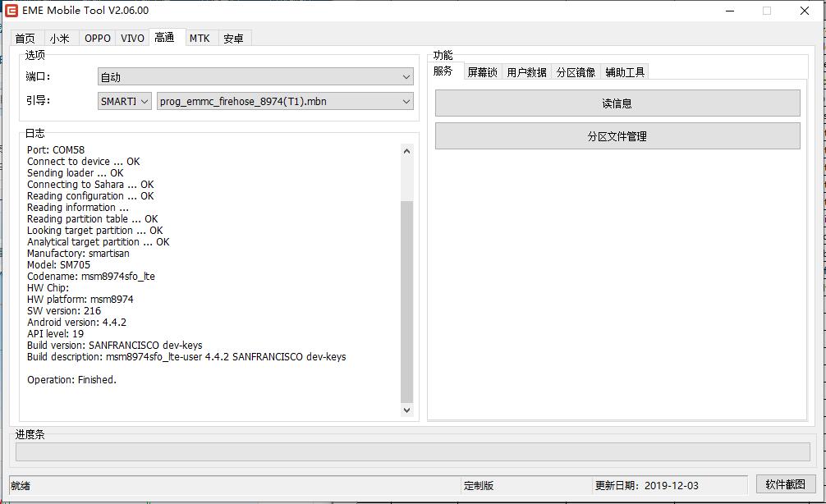Click the 'Connect to device ... OK' line
Image resolution: width=826 pixels, height=504 pixels.
[84, 162]
